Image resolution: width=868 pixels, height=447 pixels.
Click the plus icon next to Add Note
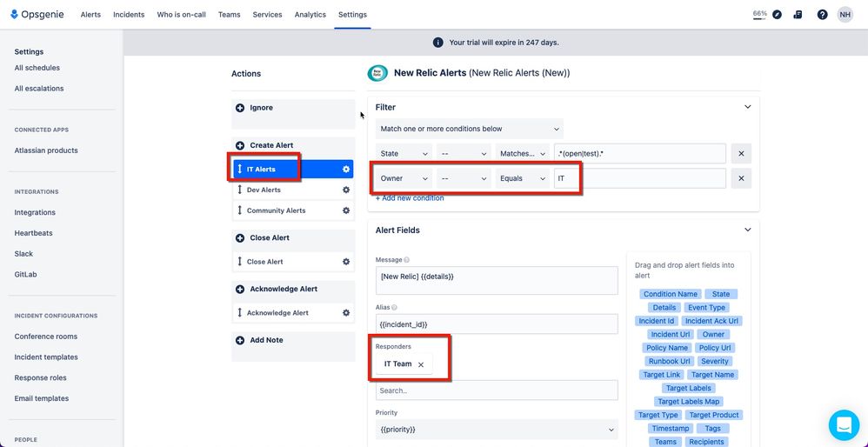pyautogui.click(x=240, y=340)
